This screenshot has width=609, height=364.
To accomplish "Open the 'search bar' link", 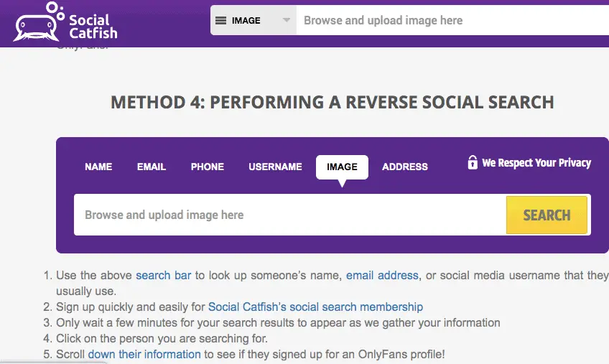I will click(x=164, y=276).
